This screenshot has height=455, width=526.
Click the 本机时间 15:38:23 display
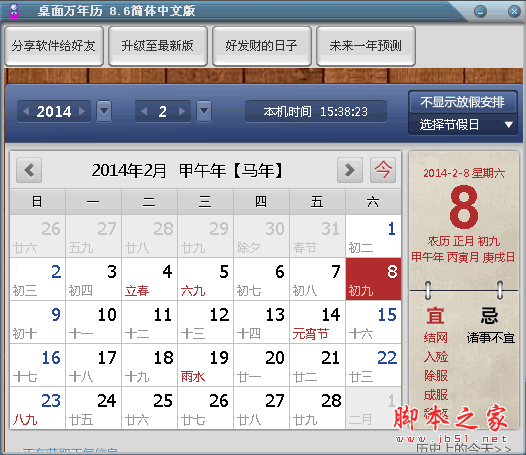click(316, 112)
